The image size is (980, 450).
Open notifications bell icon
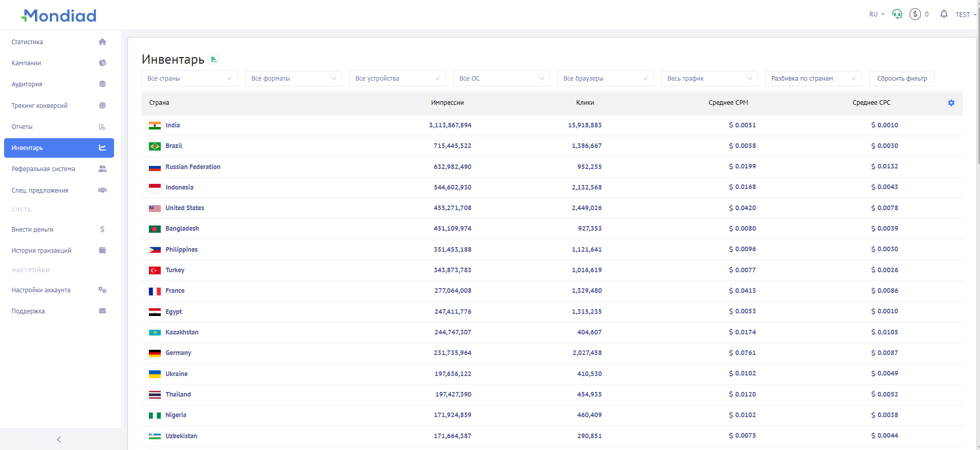[x=944, y=14]
